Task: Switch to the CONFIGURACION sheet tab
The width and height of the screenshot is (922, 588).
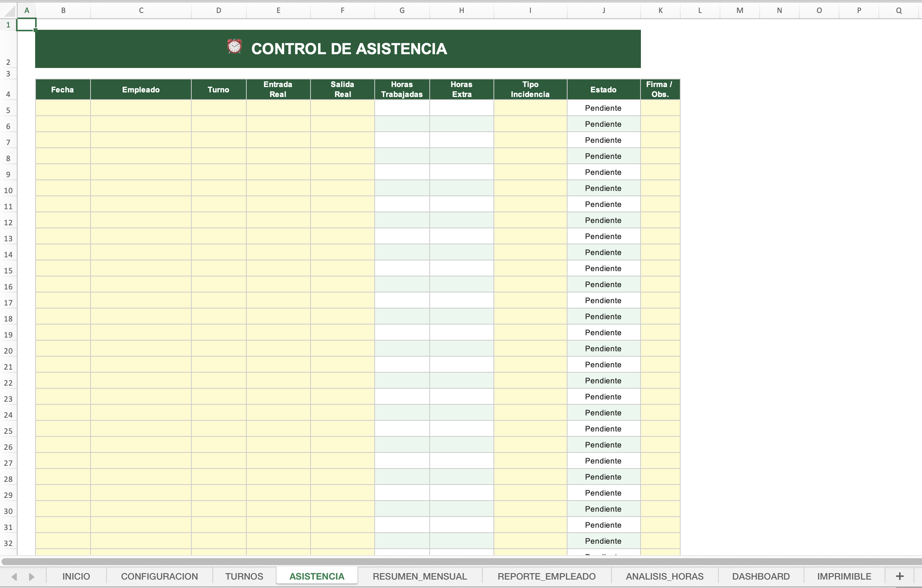Action: point(159,576)
